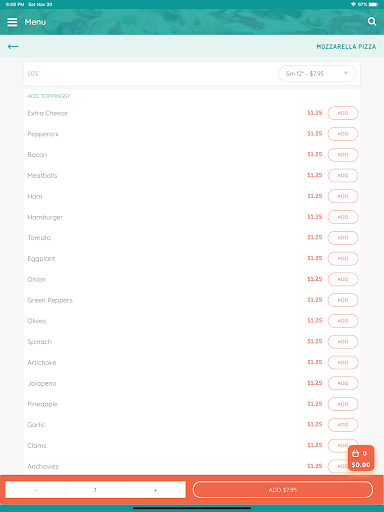Go back using the arrow icon
Screen dimensions: 384x512
pyautogui.click(x=13, y=46)
